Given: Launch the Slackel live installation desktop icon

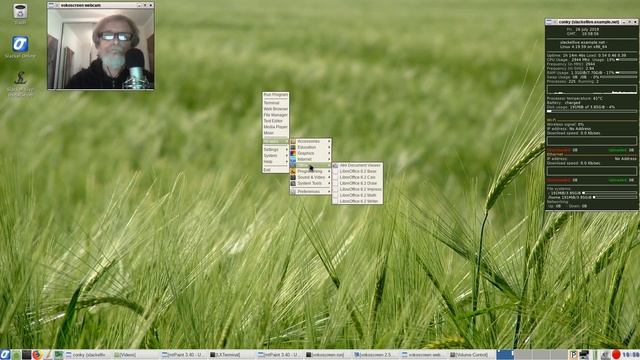Looking at the screenshot, I should click(x=20, y=83).
